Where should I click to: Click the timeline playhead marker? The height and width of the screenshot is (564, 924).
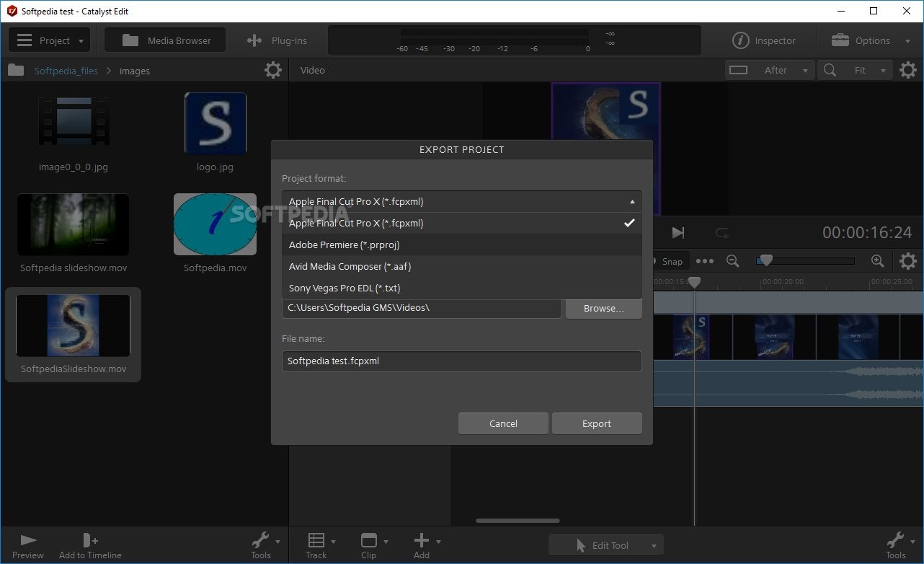coord(694,283)
